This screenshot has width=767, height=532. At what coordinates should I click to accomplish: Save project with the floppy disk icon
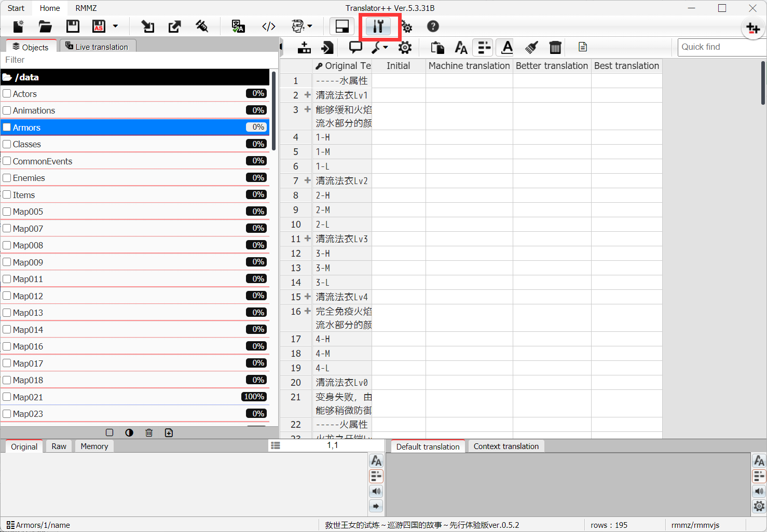click(73, 26)
